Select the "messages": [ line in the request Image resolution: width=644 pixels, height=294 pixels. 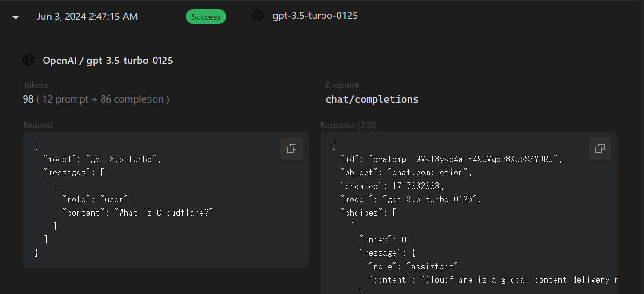[x=73, y=173]
